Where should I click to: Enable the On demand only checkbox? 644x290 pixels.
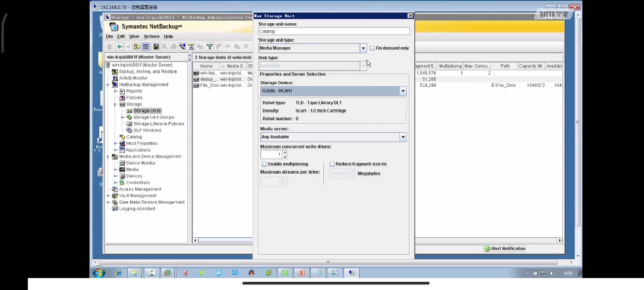(372, 48)
